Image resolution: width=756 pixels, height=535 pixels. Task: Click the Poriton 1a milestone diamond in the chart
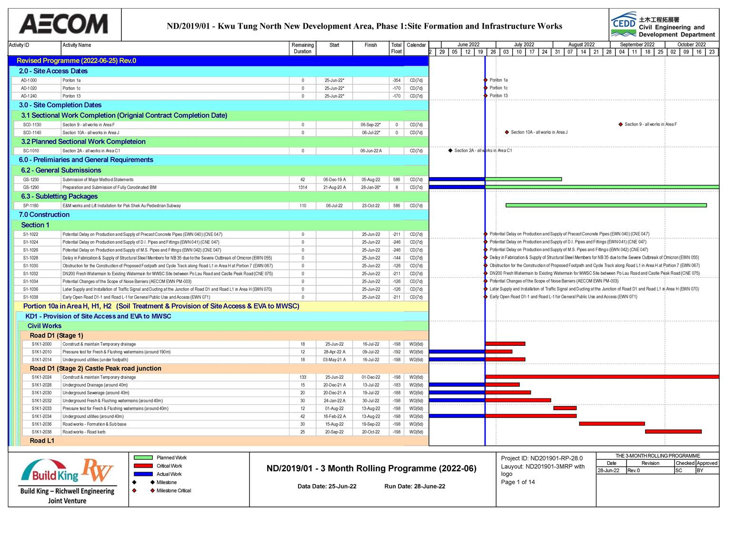click(486, 80)
